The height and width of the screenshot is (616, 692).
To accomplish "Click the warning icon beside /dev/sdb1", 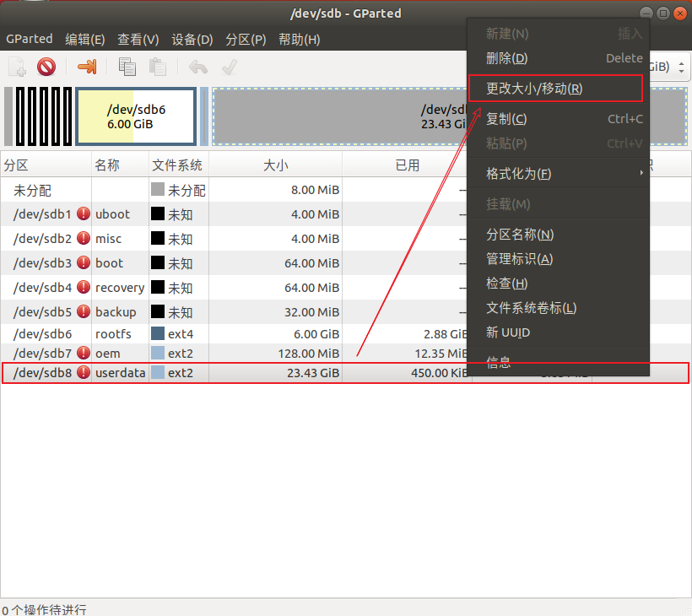I will (x=84, y=214).
